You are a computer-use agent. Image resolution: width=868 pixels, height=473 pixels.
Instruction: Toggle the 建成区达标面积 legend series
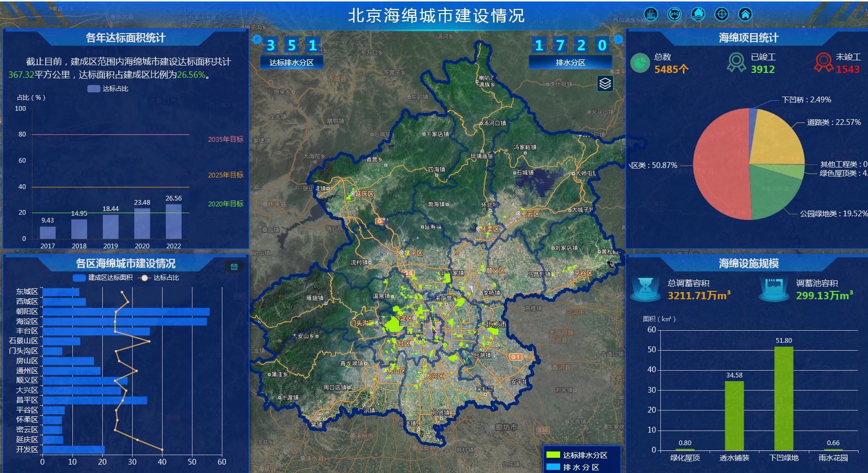(x=103, y=278)
